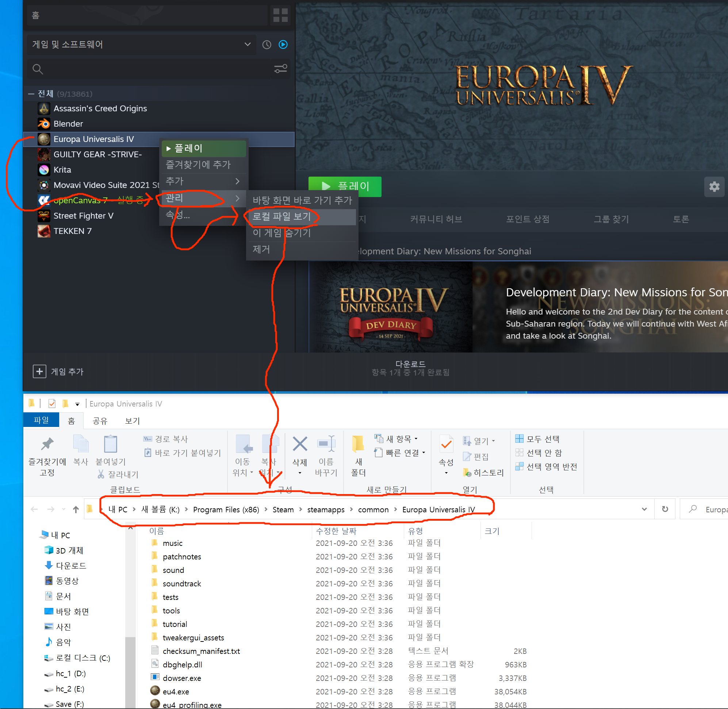Select Assassin's Creed Origins in library
This screenshot has height=709, width=728.
click(100, 108)
